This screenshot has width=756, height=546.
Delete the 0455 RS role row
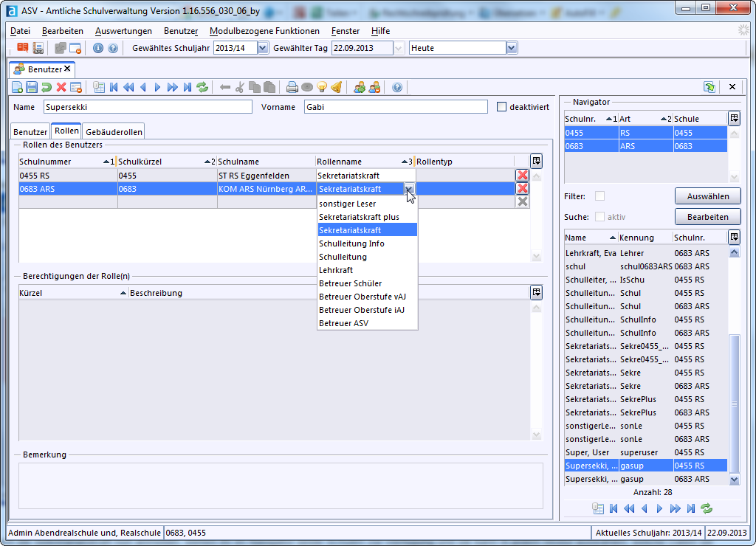click(522, 175)
